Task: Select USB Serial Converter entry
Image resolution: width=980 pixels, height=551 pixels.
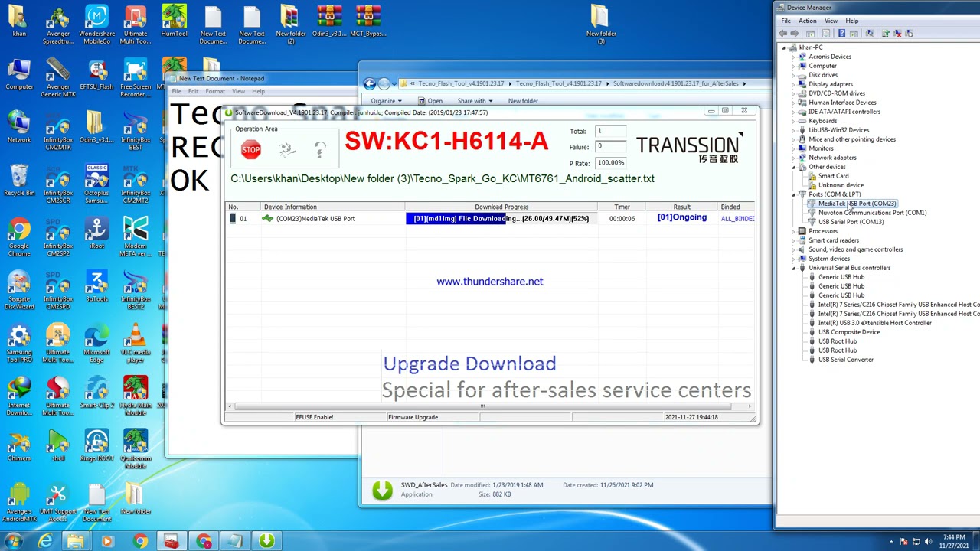Action: click(x=846, y=360)
